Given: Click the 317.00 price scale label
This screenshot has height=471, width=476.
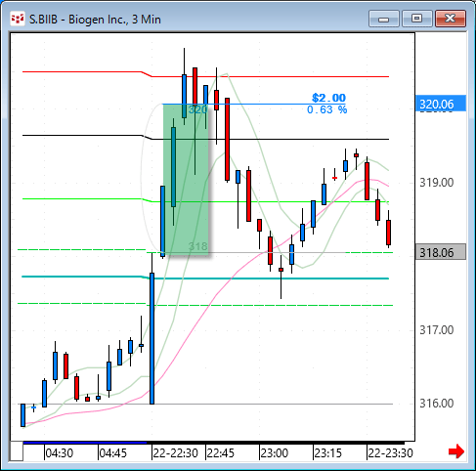Looking at the screenshot, I should point(437,330).
